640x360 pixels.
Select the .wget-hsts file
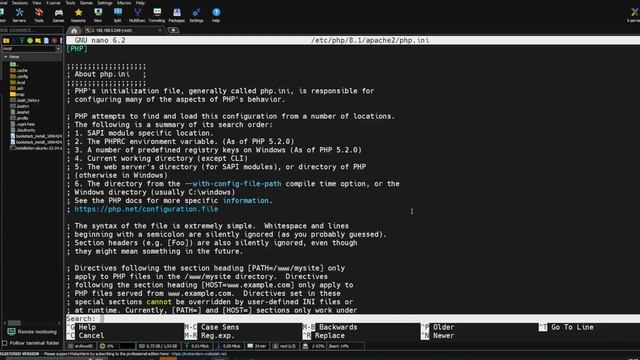(22, 124)
